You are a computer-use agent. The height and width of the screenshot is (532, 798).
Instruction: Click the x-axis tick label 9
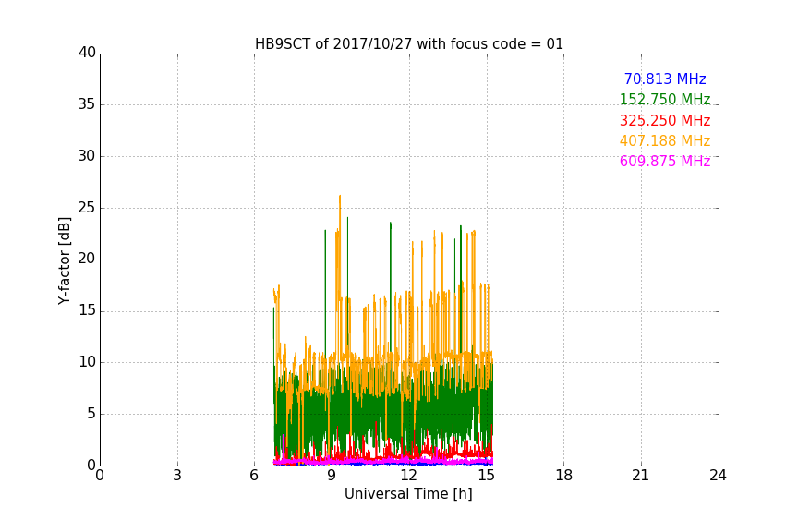point(332,476)
